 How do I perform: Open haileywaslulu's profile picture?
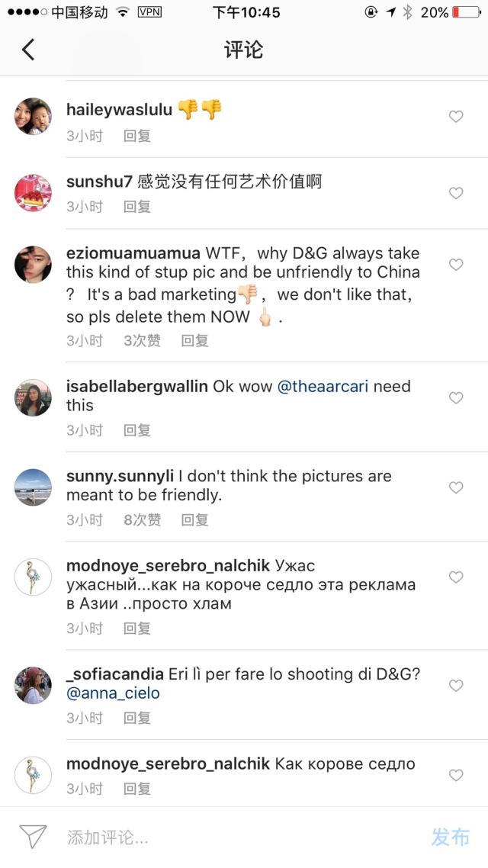point(33,117)
